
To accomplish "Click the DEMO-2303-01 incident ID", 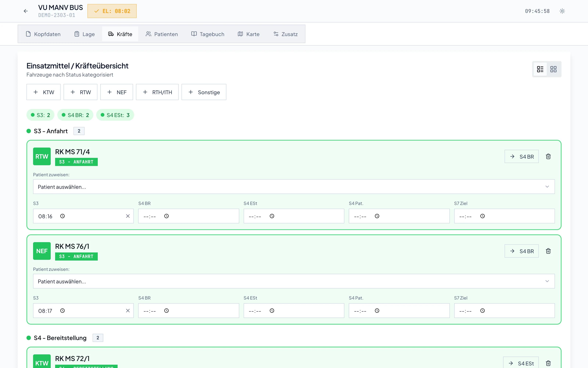I will pyautogui.click(x=57, y=15).
